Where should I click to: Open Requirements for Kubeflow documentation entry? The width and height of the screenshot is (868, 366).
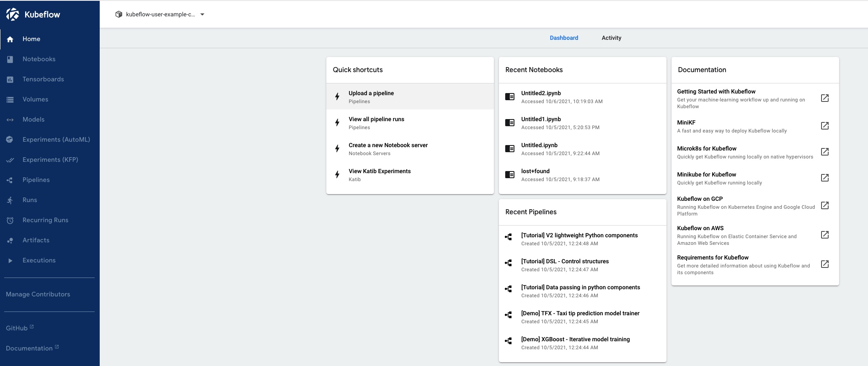[x=755, y=265]
